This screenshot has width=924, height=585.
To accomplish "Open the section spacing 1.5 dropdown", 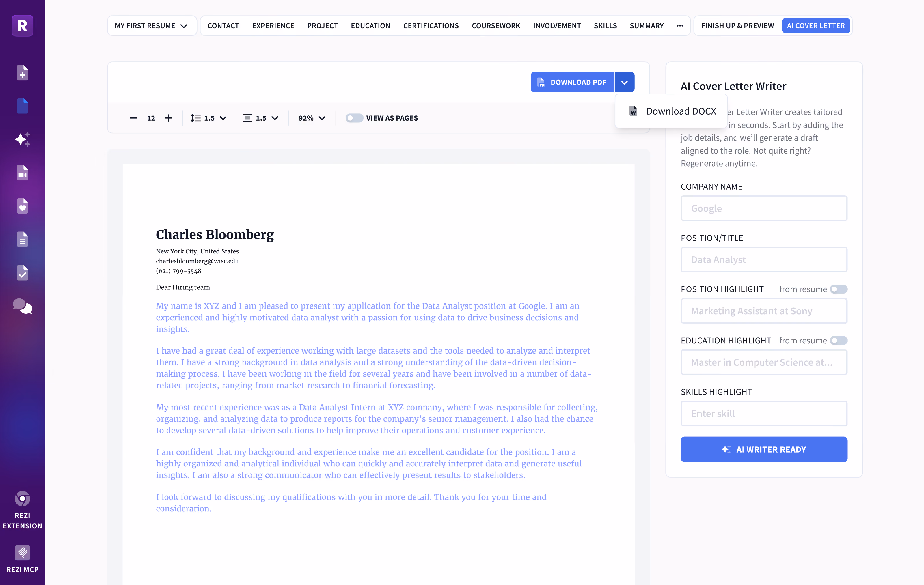I will 260,118.
